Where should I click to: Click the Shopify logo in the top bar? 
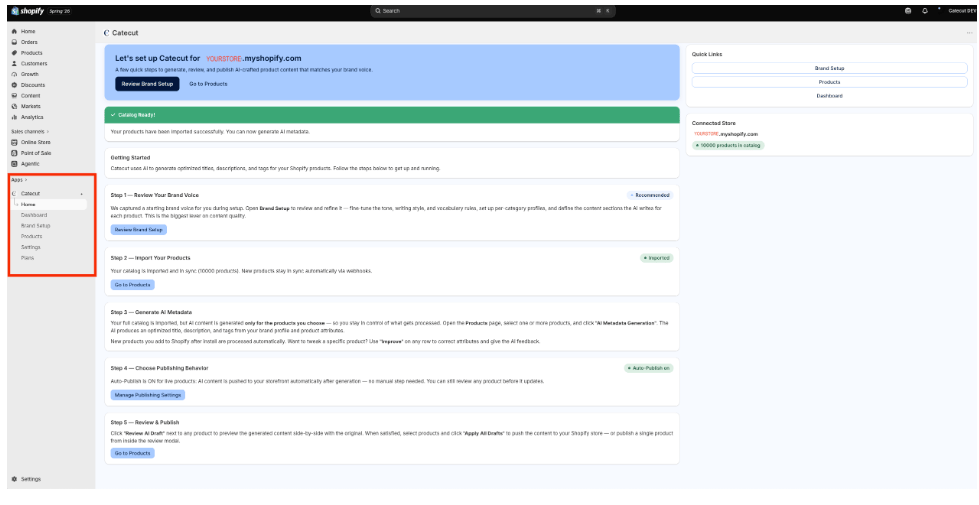tap(28, 11)
